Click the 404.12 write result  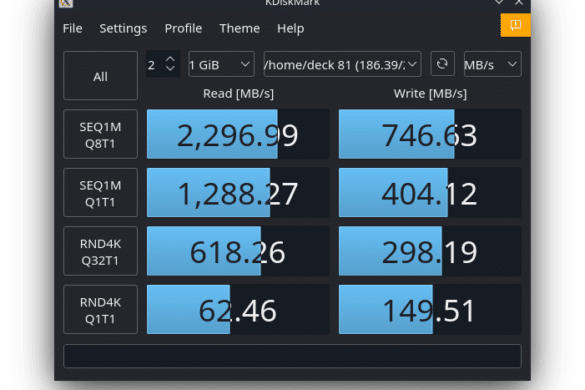tap(430, 193)
